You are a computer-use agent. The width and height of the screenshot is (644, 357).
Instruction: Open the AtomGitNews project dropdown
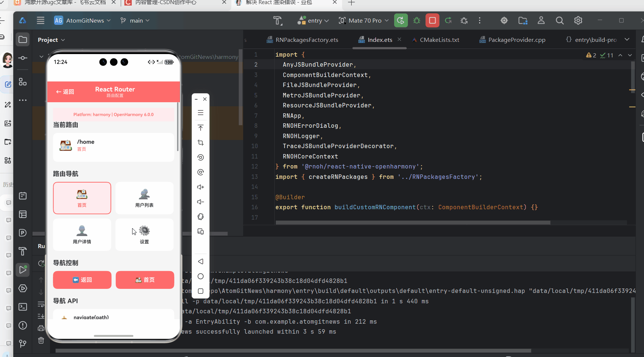(x=83, y=20)
